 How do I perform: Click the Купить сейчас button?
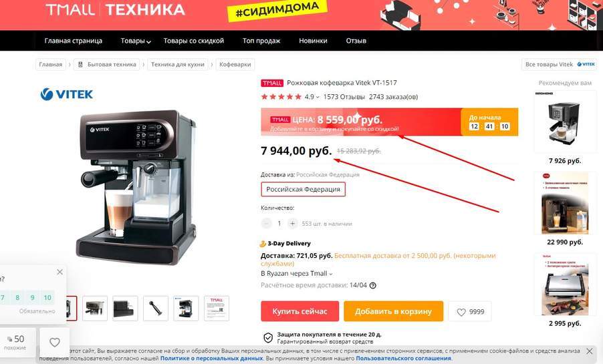pos(300,311)
